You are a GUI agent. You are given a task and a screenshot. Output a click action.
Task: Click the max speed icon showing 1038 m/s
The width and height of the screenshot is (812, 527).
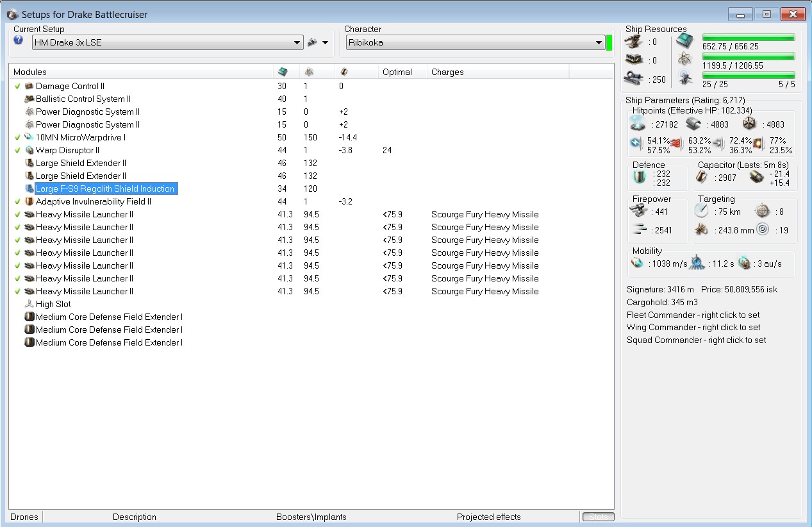(x=637, y=263)
